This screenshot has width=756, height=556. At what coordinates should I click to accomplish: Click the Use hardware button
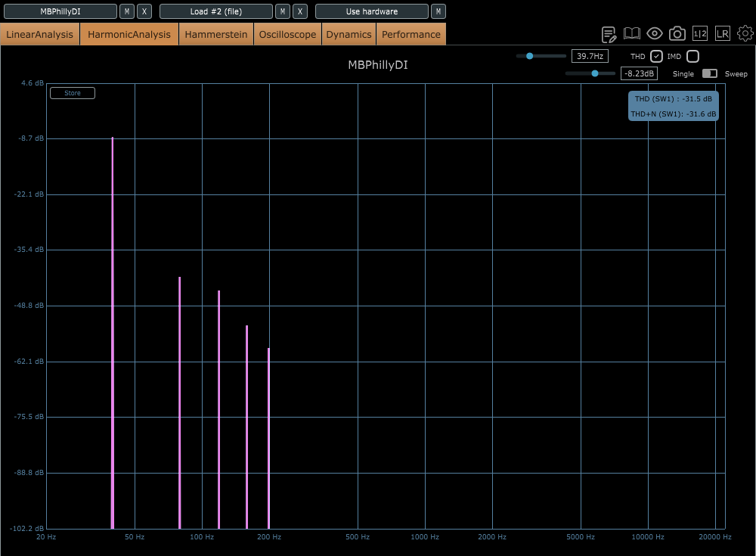(x=372, y=11)
